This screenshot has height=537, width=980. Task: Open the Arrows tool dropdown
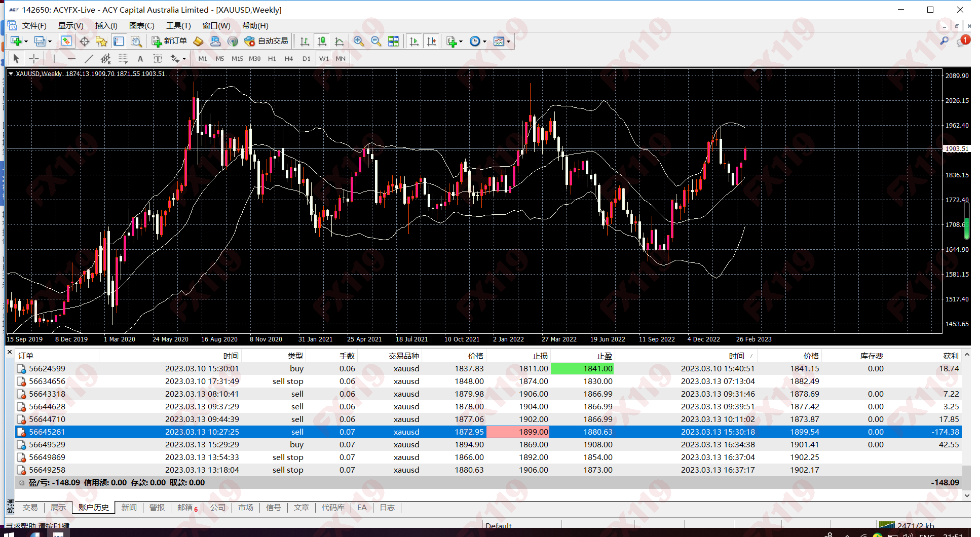[184, 58]
